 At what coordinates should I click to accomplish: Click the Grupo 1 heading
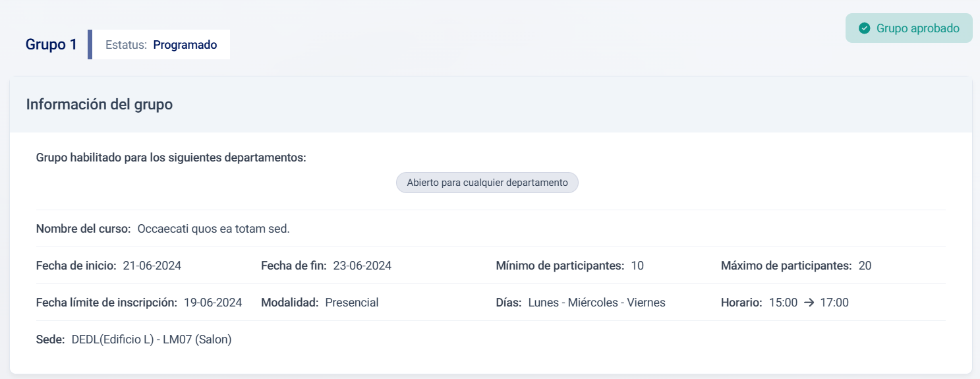[x=51, y=45]
